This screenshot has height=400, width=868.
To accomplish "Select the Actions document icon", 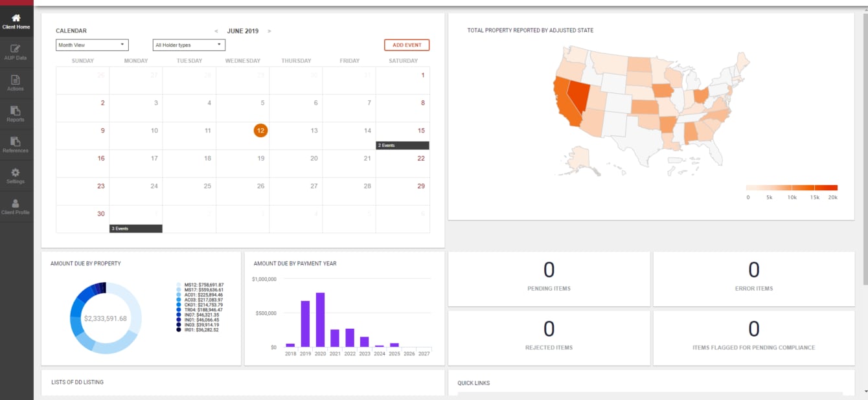I will [16, 80].
